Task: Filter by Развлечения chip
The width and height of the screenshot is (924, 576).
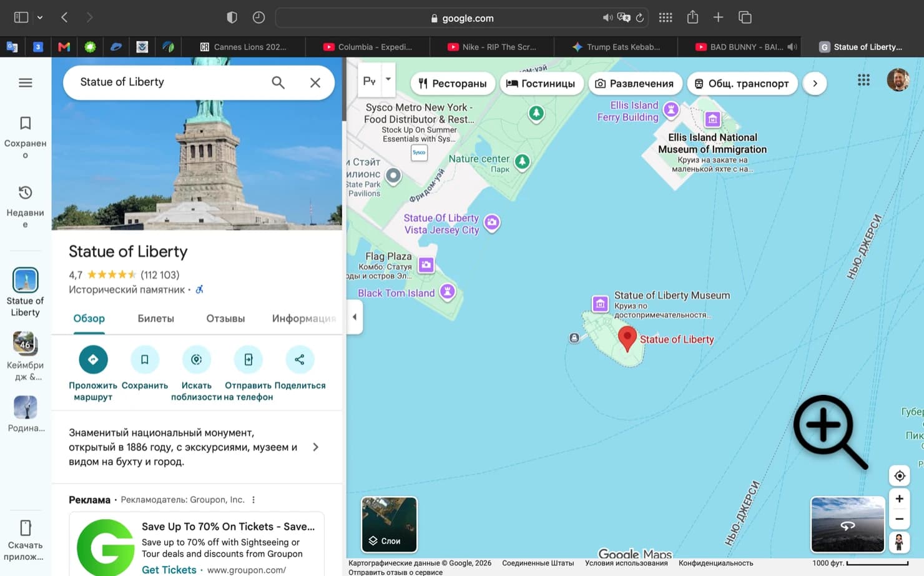Action: click(x=635, y=84)
